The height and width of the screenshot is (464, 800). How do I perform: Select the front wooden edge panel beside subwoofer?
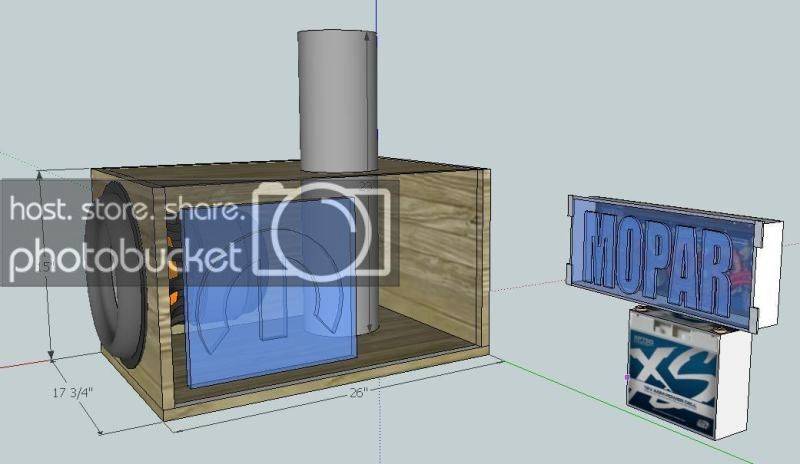tap(162, 301)
